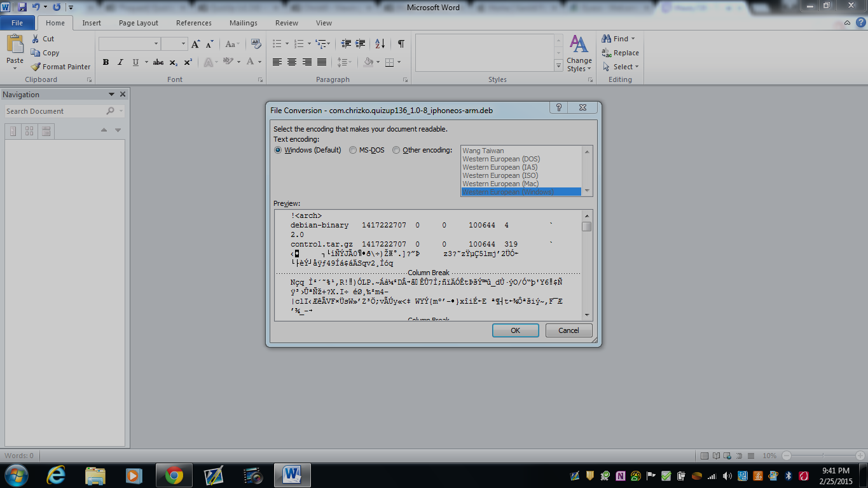Image resolution: width=868 pixels, height=488 pixels.
Task: Select the Numbering list icon
Action: coord(298,44)
